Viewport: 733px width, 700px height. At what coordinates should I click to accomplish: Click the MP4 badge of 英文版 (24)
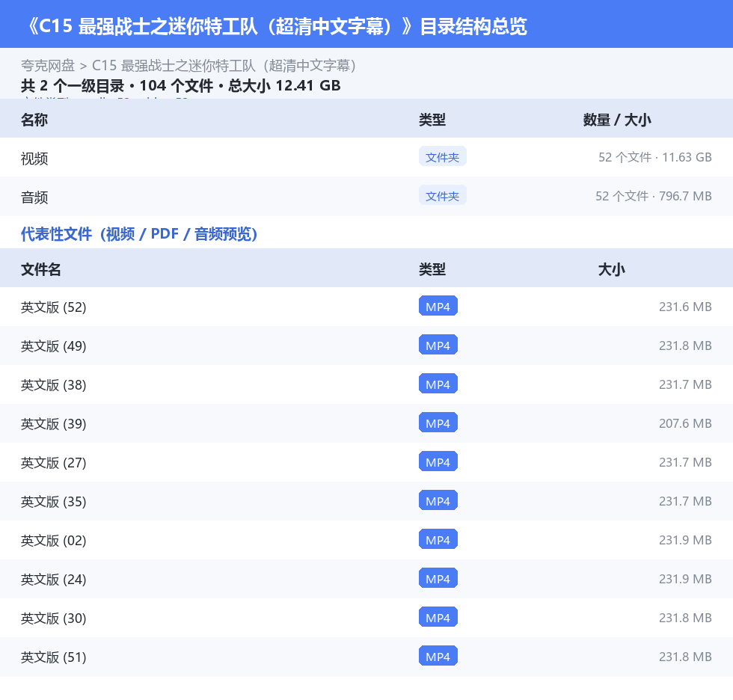click(438, 579)
